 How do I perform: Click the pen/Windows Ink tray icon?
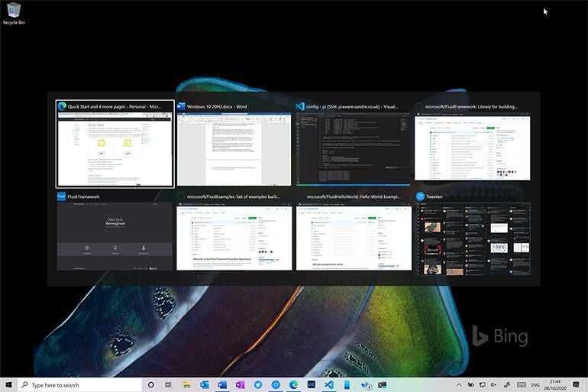[x=507, y=385]
